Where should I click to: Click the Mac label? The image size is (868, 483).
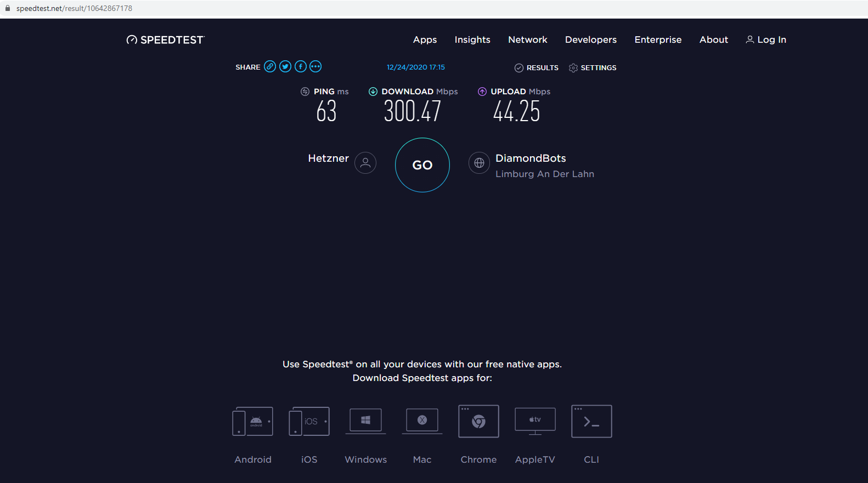click(x=422, y=459)
